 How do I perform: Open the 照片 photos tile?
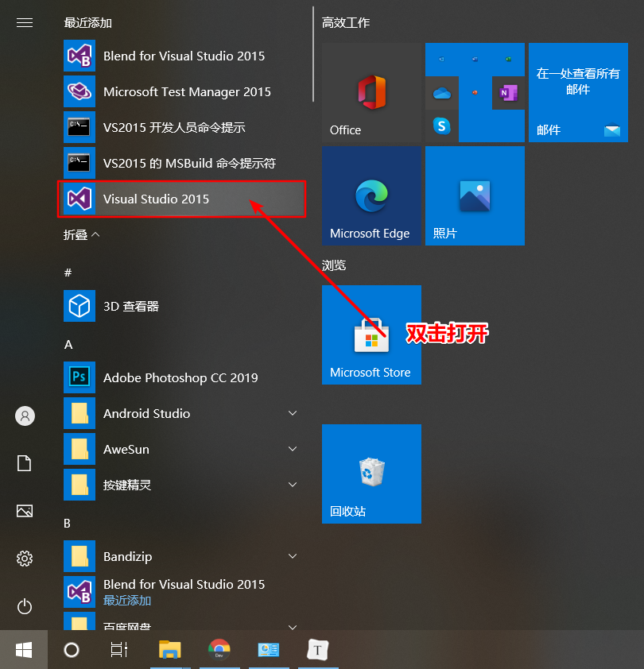(x=475, y=195)
